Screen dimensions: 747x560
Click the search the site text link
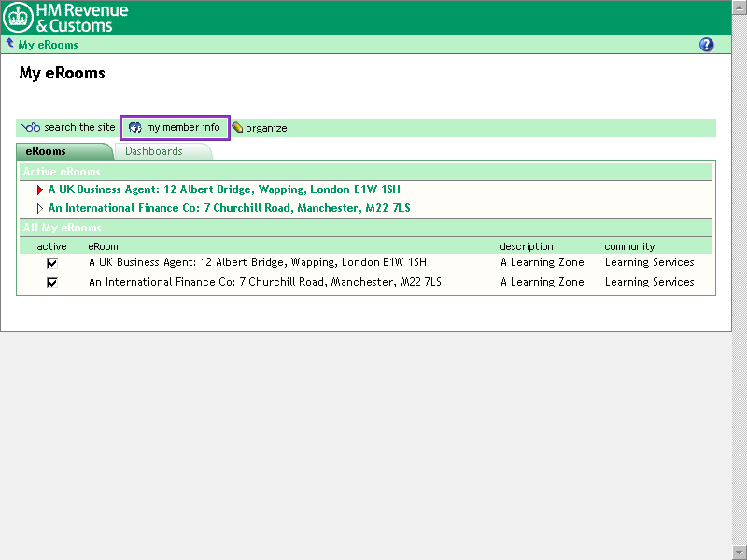pos(79,128)
